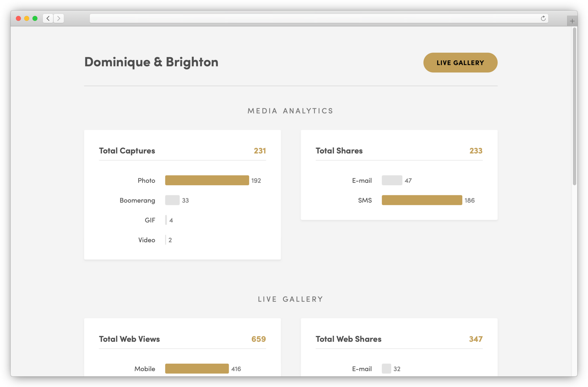588x387 pixels.
Task: Open the Live Gallery button
Action: [460, 63]
